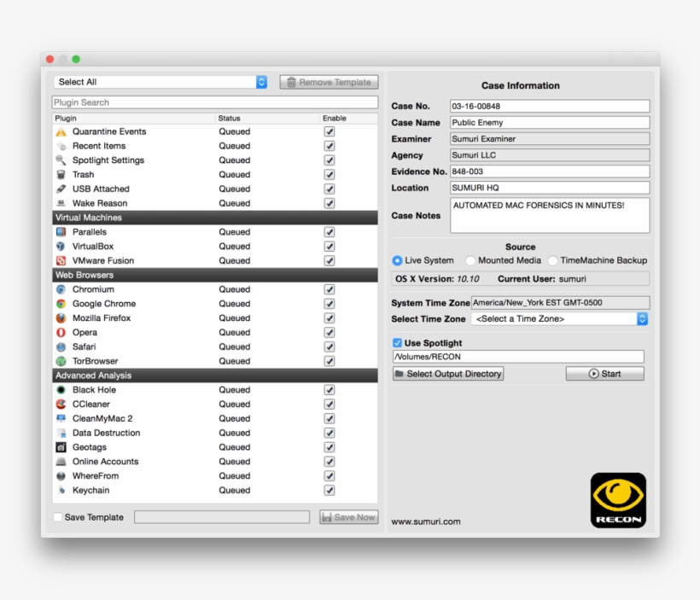700x600 pixels.
Task: Click the Spotlight Settings magnifier icon
Action: pos(61,160)
